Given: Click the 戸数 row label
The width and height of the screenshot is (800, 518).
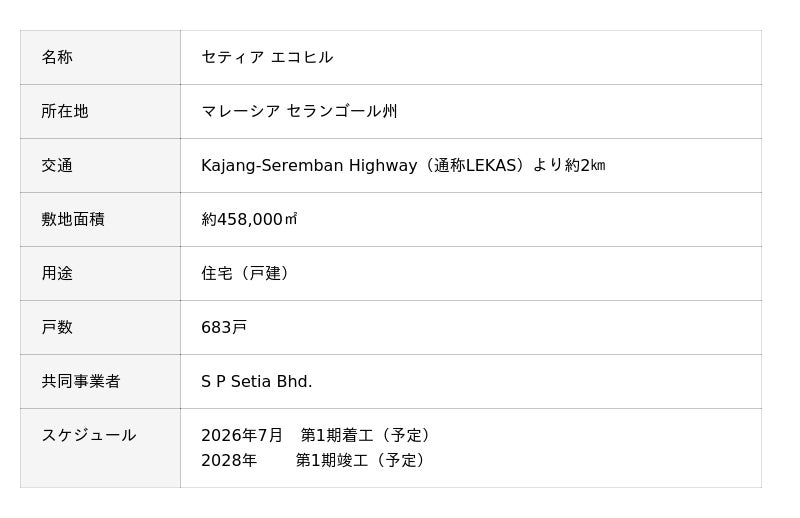Looking at the screenshot, I should coord(57,327).
